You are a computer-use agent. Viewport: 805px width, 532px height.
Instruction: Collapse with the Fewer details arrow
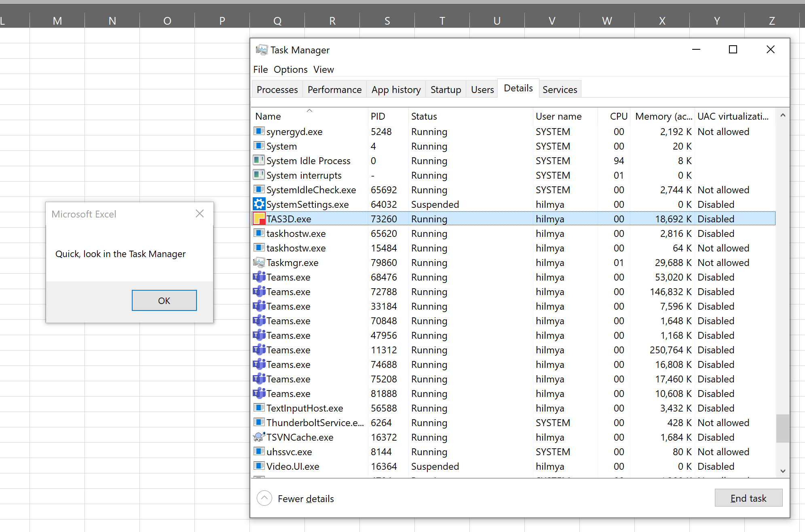pyautogui.click(x=264, y=498)
